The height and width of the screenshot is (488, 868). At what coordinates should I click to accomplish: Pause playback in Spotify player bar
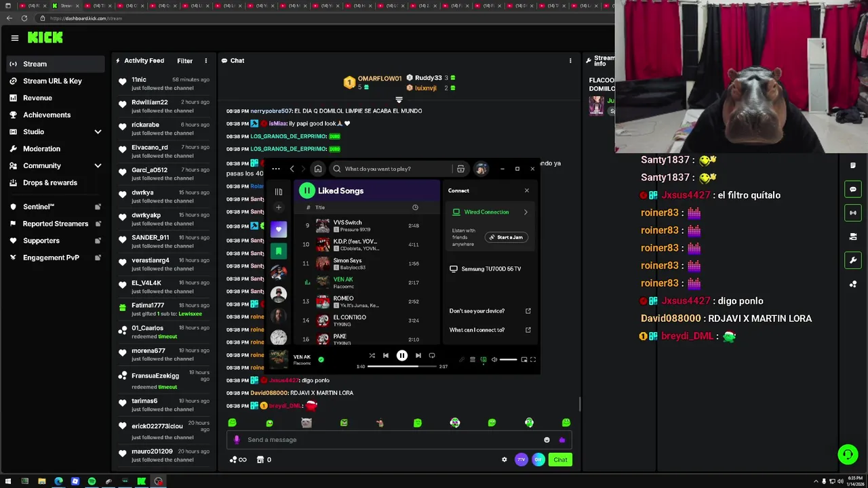click(402, 356)
